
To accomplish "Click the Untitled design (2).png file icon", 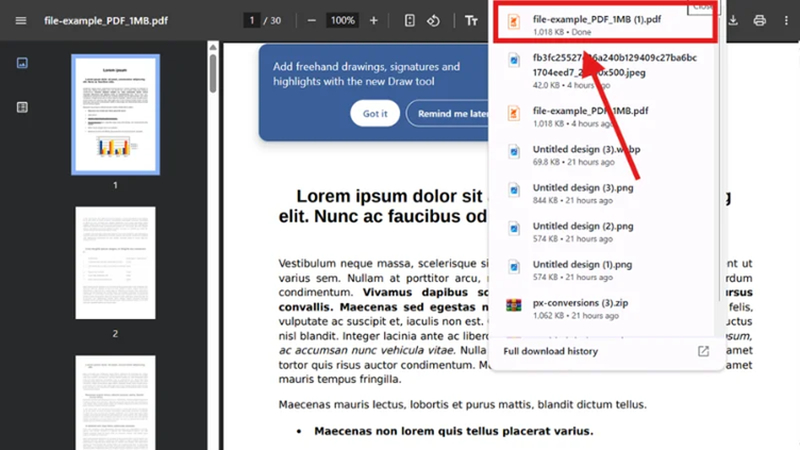I will [514, 228].
